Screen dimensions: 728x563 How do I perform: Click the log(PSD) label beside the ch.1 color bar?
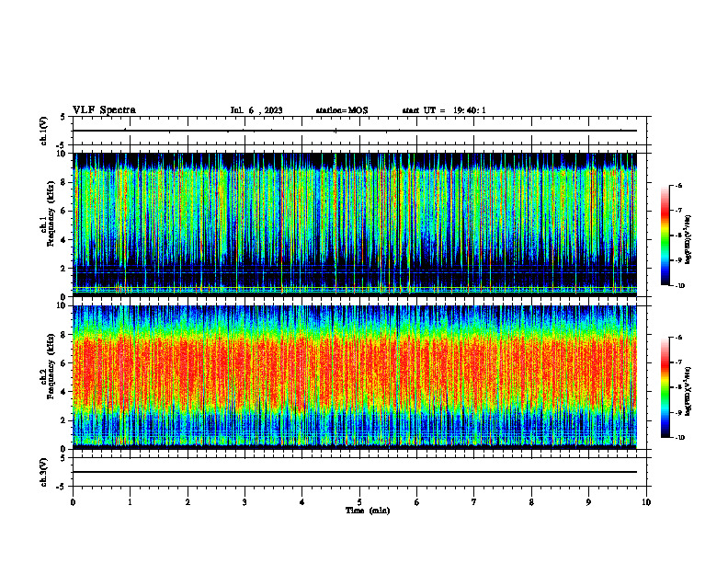point(688,240)
